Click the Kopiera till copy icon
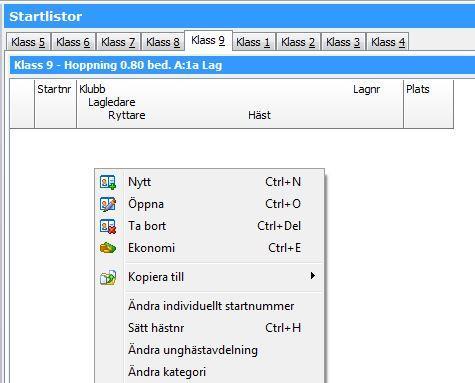The width and height of the screenshot is (475, 383). coord(108,277)
